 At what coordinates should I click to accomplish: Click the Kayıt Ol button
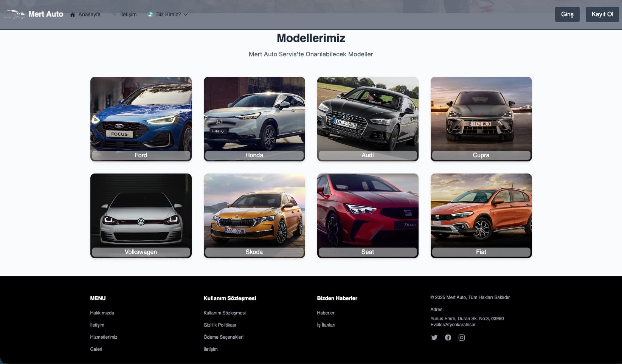coord(602,14)
